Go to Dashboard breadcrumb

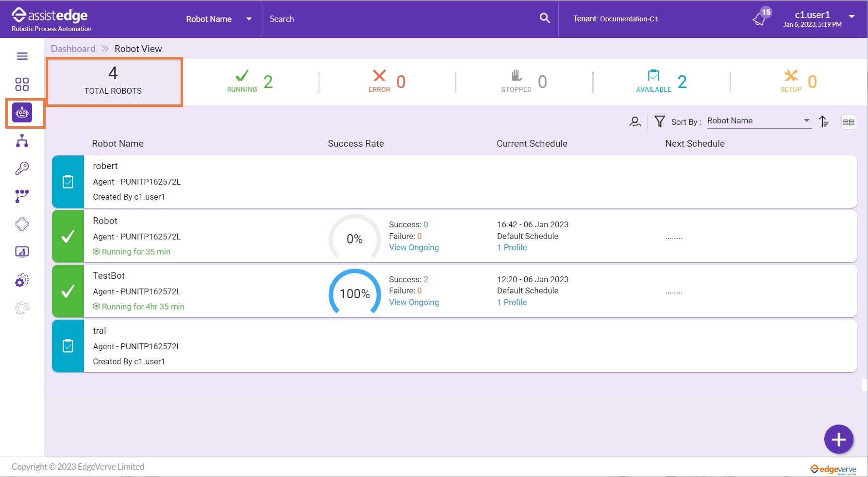73,49
